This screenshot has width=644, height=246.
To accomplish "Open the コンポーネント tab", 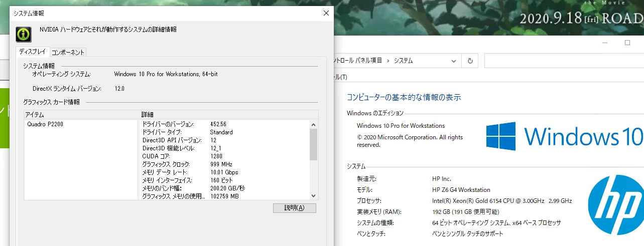I will pyautogui.click(x=68, y=52).
